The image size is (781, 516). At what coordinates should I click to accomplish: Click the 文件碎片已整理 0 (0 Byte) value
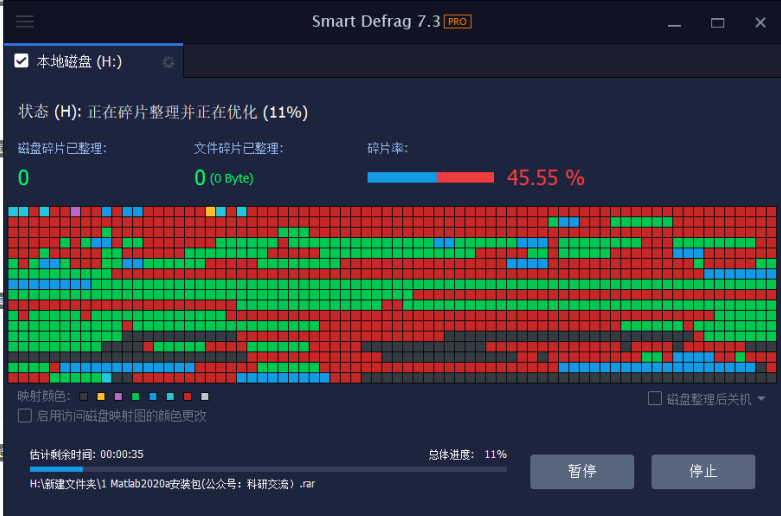[224, 178]
